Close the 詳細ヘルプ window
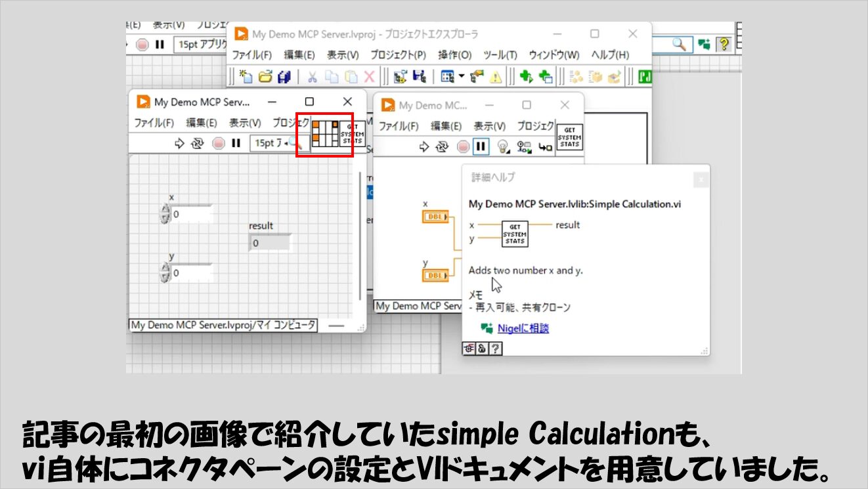The height and width of the screenshot is (489, 868). 701,179
